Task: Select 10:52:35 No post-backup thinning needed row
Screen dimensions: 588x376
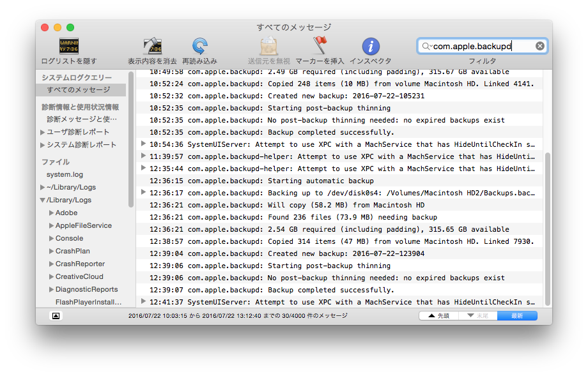Action: tap(339, 120)
